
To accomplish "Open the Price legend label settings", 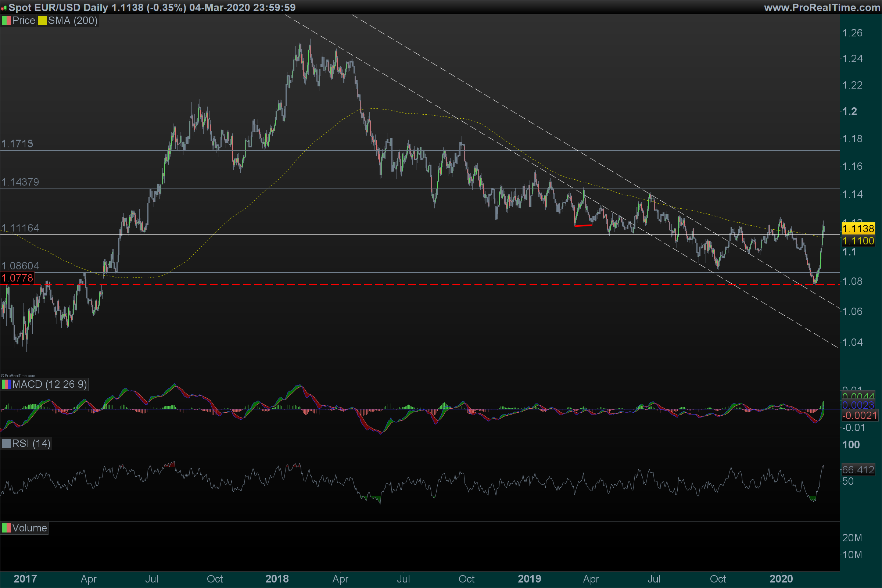I will (23, 21).
